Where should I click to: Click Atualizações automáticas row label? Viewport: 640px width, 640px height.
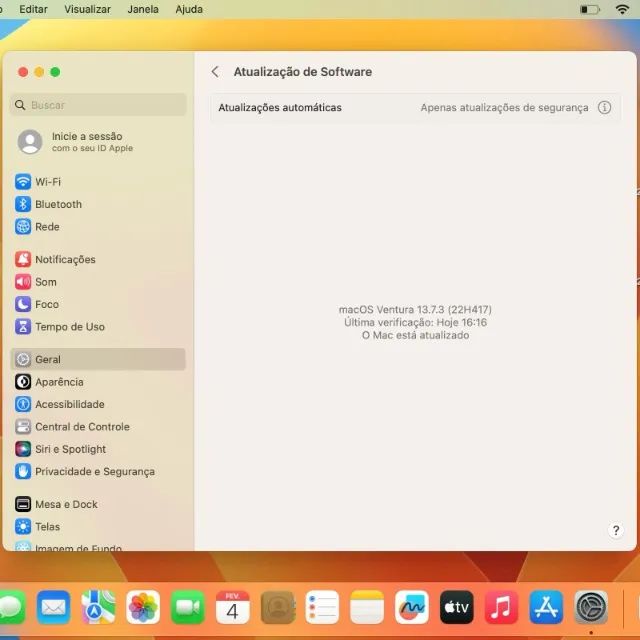point(280,107)
